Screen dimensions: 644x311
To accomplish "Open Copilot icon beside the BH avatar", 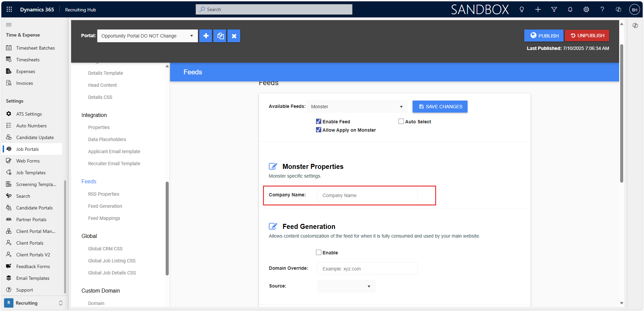I will click(x=619, y=9).
